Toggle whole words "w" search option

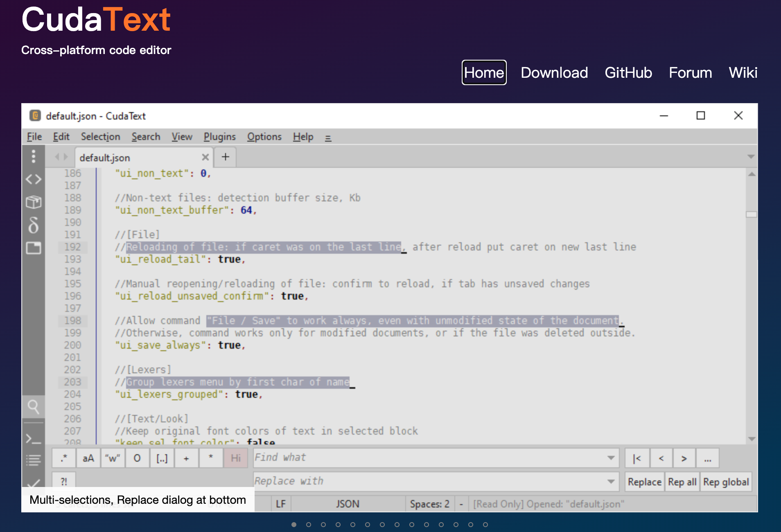(113, 458)
